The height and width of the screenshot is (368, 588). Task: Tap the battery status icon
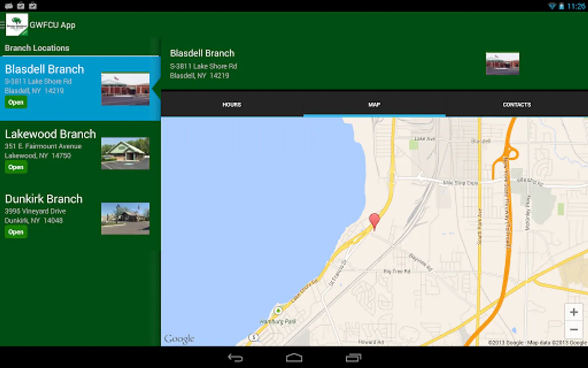pos(561,6)
